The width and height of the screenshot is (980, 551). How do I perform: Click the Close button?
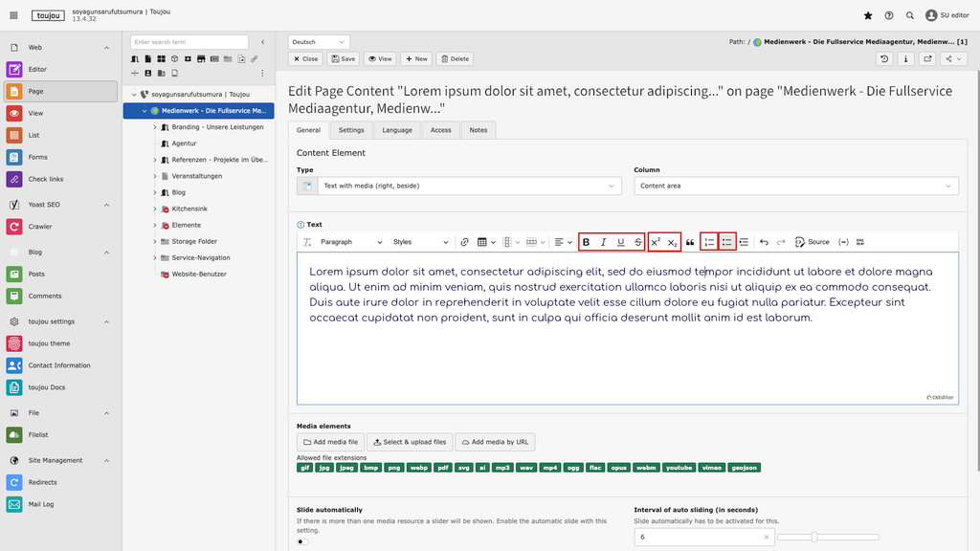coord(305,58)
